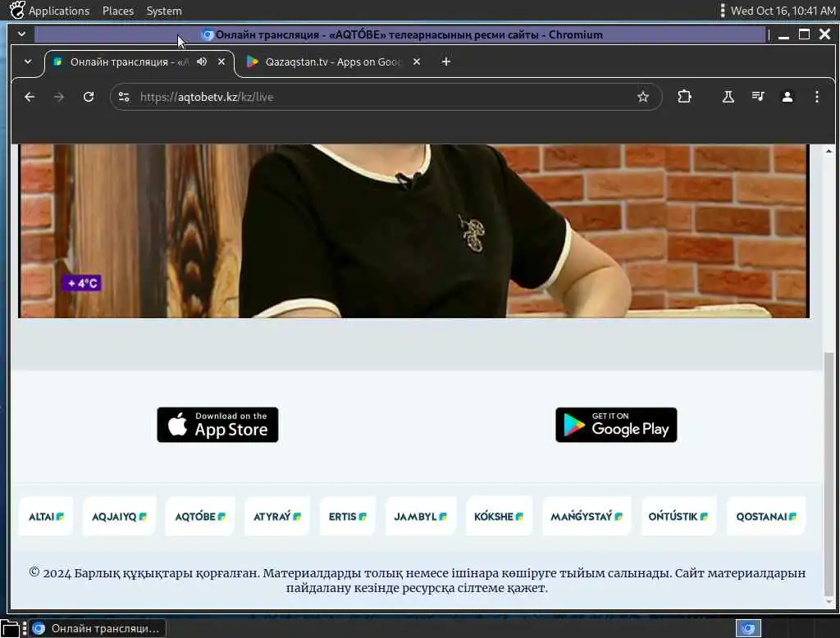
Task: Click the scrollbar down arrow
Action: tap(829, 602)
